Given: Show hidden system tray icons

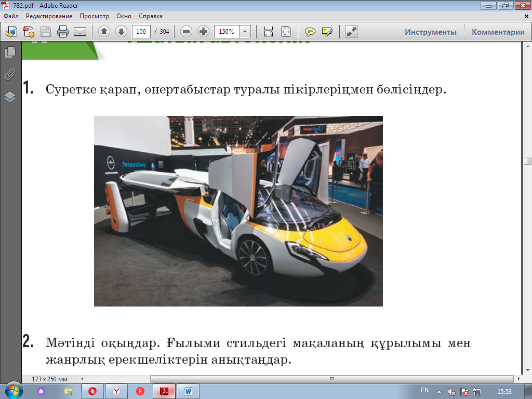Looking at the screenshot, I should click(x=440, y=391).
